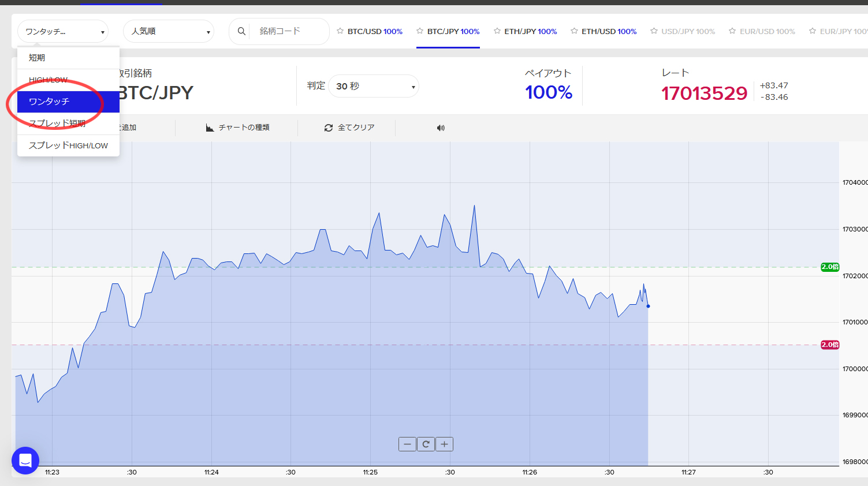Open the chat support bubble icon

[25, 461]
